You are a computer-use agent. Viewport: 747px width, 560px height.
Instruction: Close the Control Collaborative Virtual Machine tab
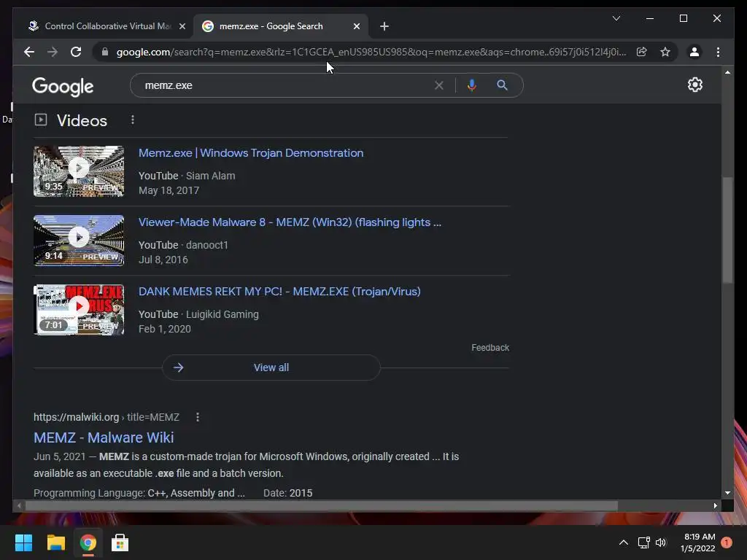(x=182, y=26)
